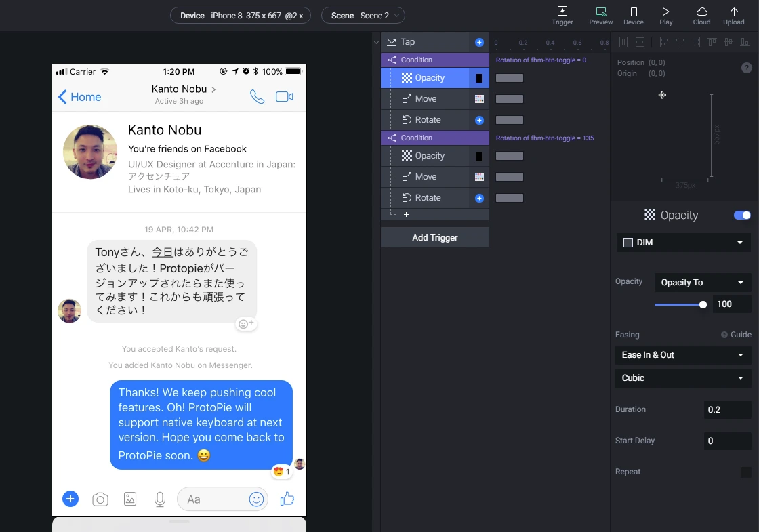Select the second Condition row
The image size is (759, 532).
[x=434, y=138]
